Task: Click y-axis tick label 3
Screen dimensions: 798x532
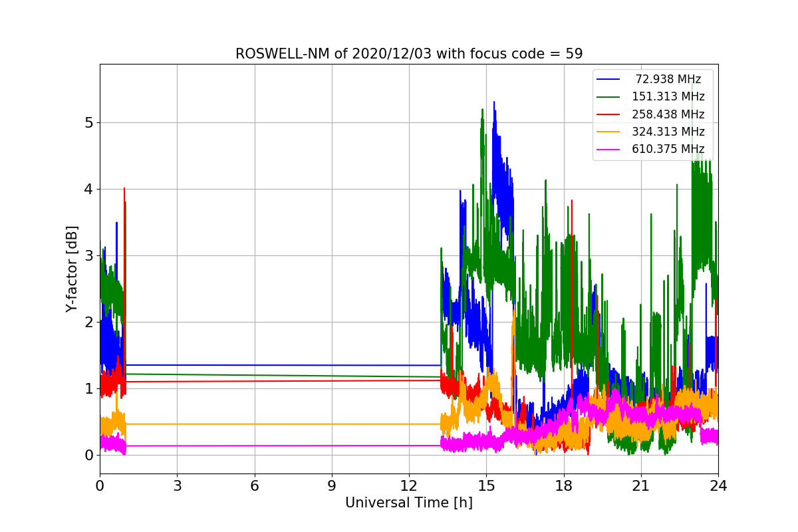Action: (x=88, y=255)
